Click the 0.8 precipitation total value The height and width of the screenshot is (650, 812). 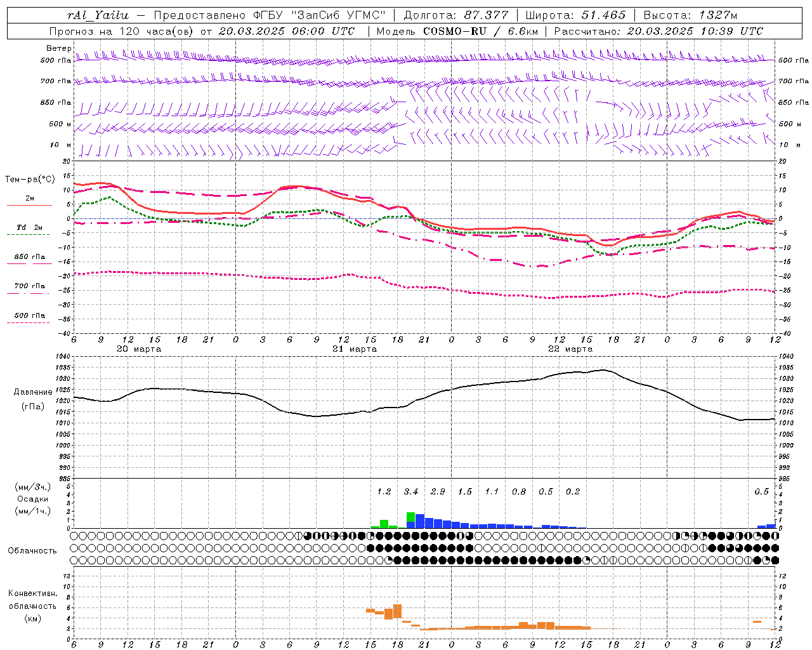[519, 492]
